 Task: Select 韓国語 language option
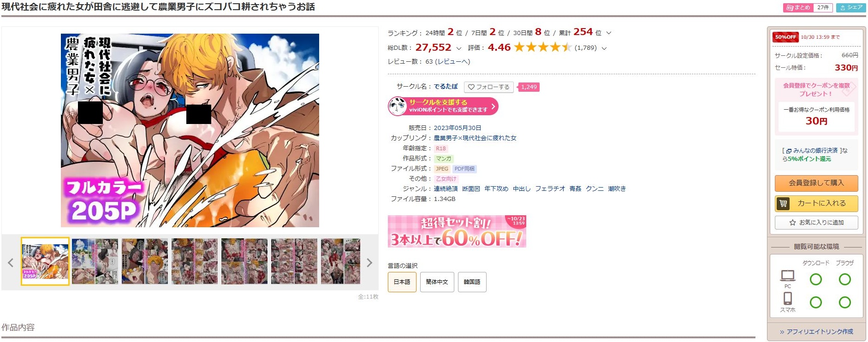click(x=472, y=282)
